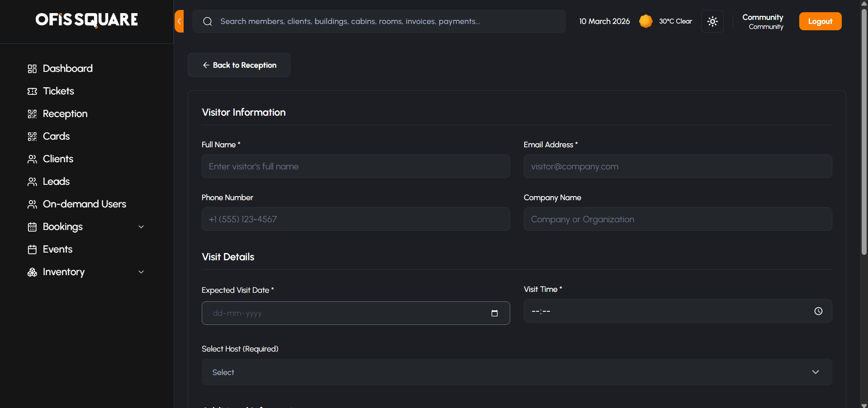Collapse sidebar using the orange arrow tab

point(179,21)
